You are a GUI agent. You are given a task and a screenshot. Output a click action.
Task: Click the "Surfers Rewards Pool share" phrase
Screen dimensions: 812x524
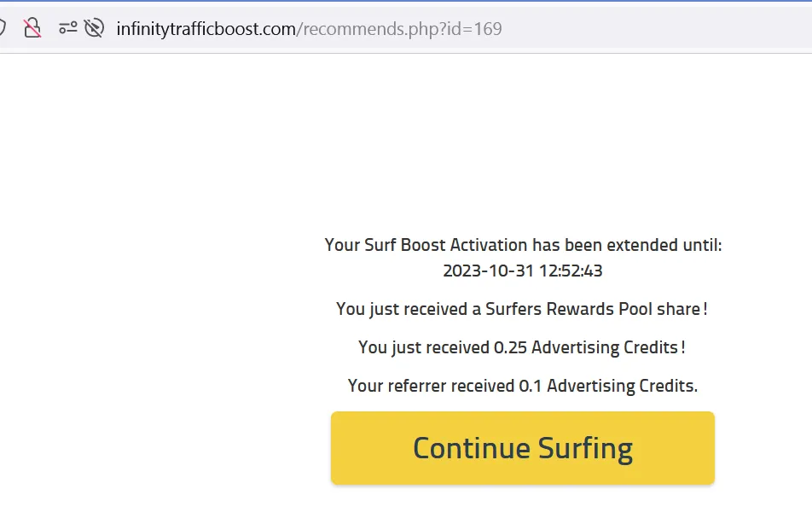594,309
